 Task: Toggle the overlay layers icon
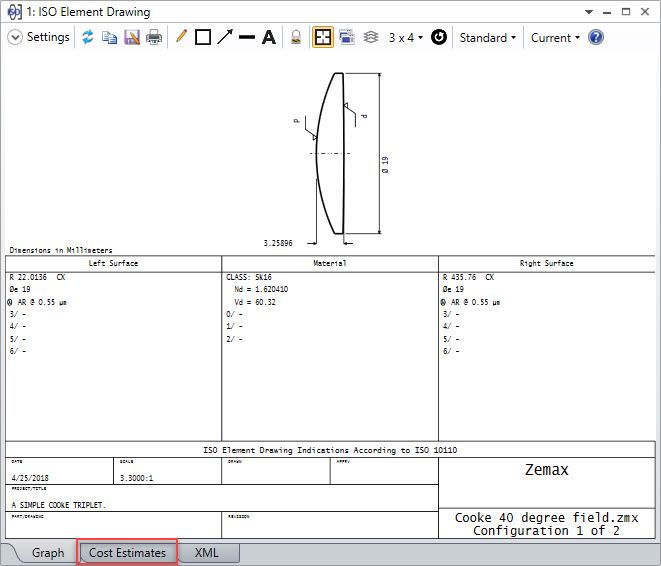coord(370,38)
